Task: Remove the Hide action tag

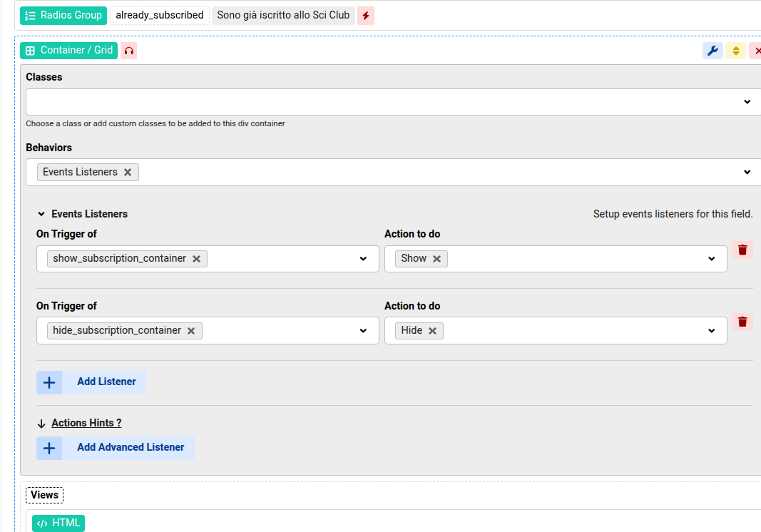Action: (432, 331)
